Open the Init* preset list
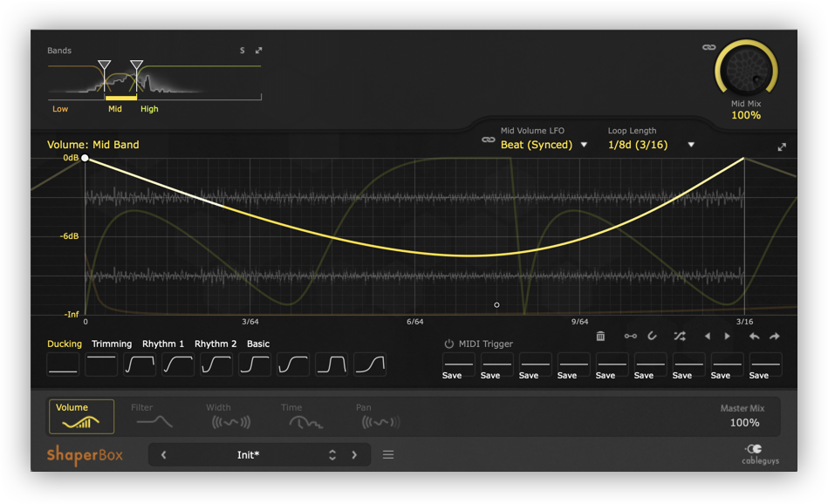The width and height of the screenshot is (828, 504). click(248, 455)
